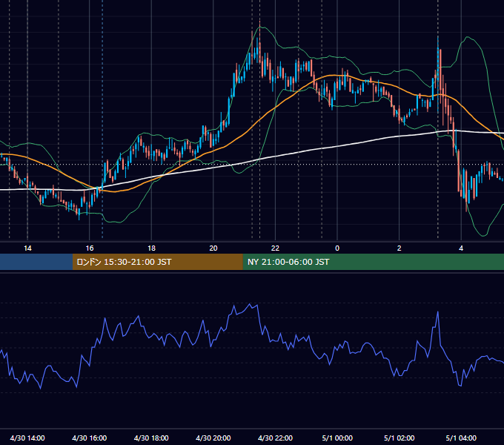Click the 4/30 14:00 date label
Viewport: 504px width, 445px height.
(x=27, y=438)
